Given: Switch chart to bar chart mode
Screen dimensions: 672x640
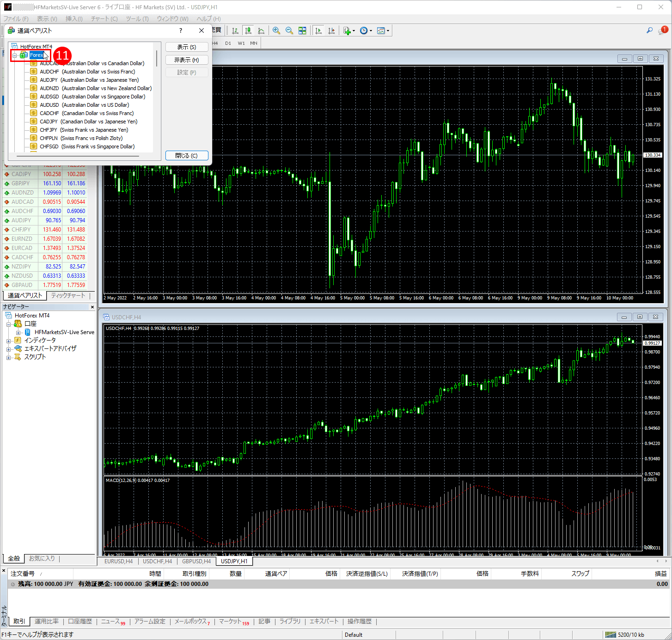Looking at the screenshot, I should click(x=235, y=30).
